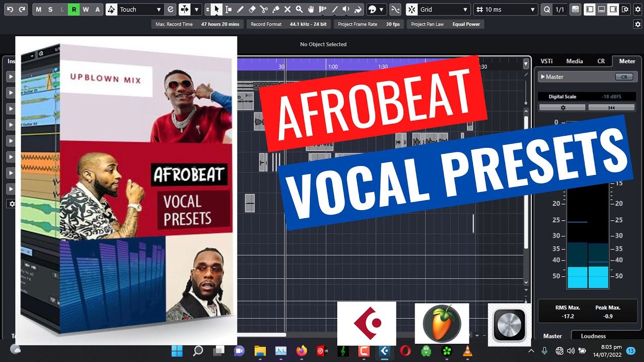Select the hand tool
The width and height of the screenshot is (644, 362).
click(310, 10)
